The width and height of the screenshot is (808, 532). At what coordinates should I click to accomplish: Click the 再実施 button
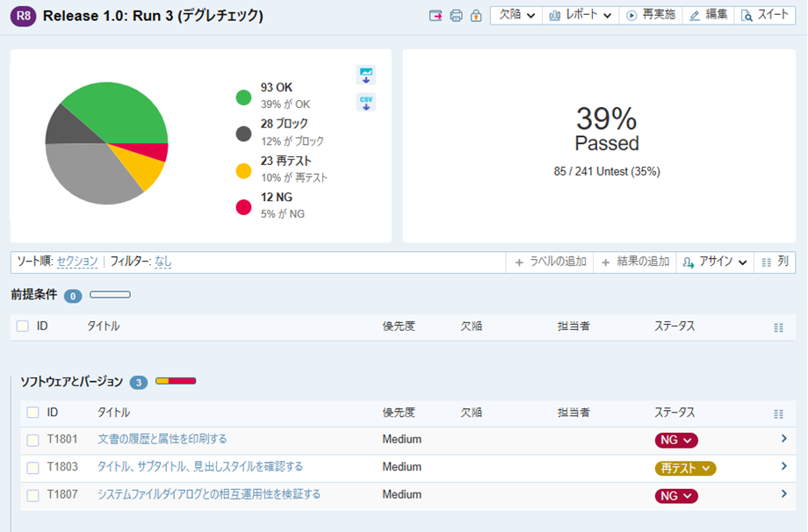point(651,16)
